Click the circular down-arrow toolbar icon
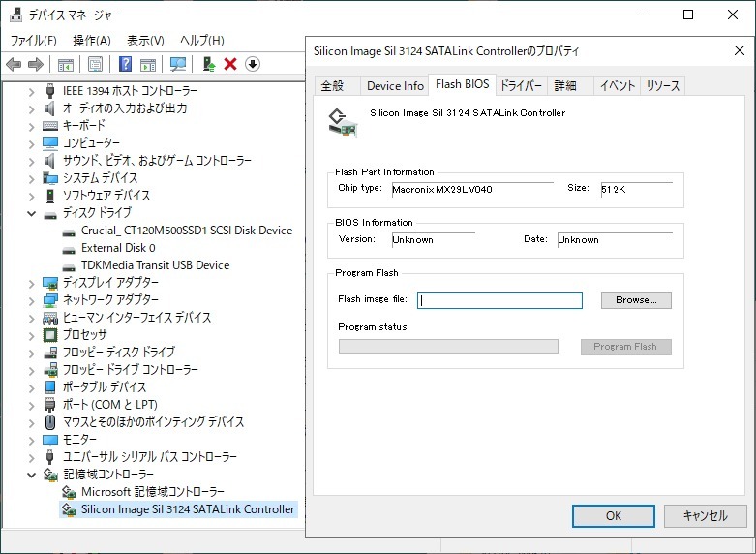756x554 pixels. (x=253, y=64)
